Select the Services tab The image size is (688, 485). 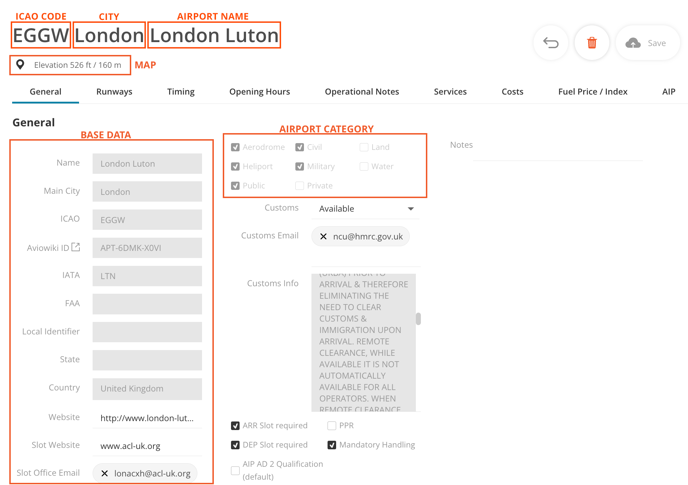coord(450,91)
